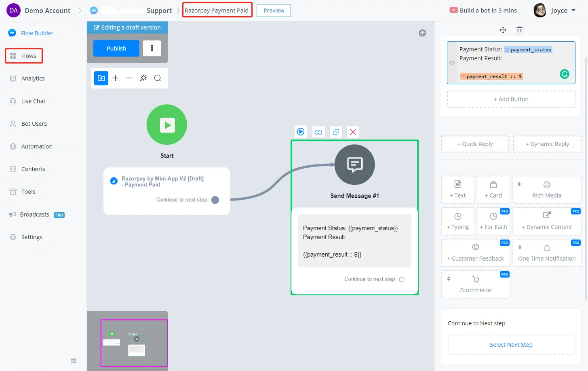The height and width of the screenshot is (371, 588).
Task: Click the Publish button
Action: click(x=116, y=48)
